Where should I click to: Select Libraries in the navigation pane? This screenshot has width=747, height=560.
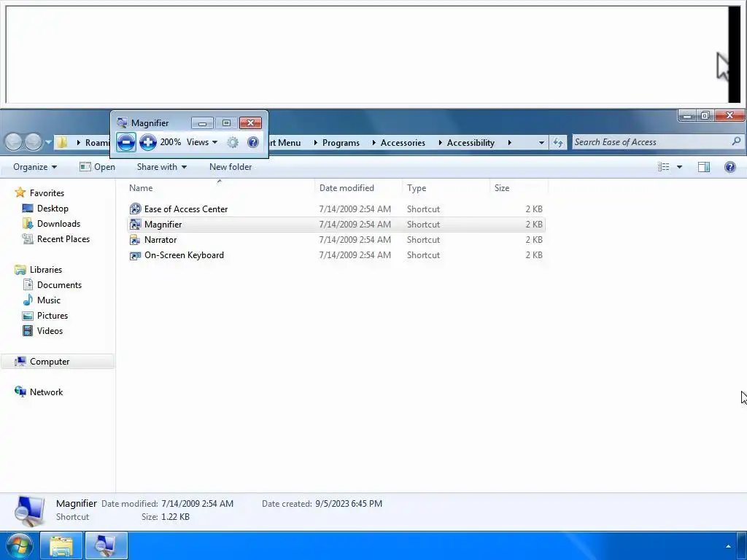pos(46,270)
